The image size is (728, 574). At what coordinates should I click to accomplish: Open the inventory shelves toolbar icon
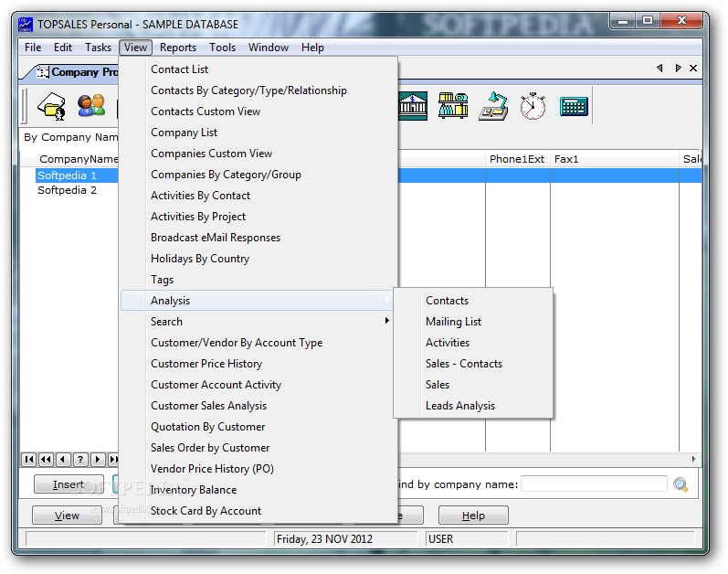453,106
